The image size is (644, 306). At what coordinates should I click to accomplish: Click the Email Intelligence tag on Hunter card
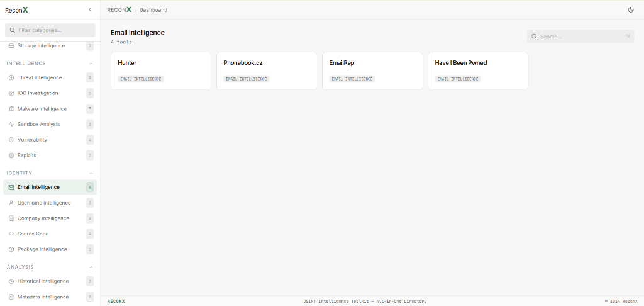point(140,79)
